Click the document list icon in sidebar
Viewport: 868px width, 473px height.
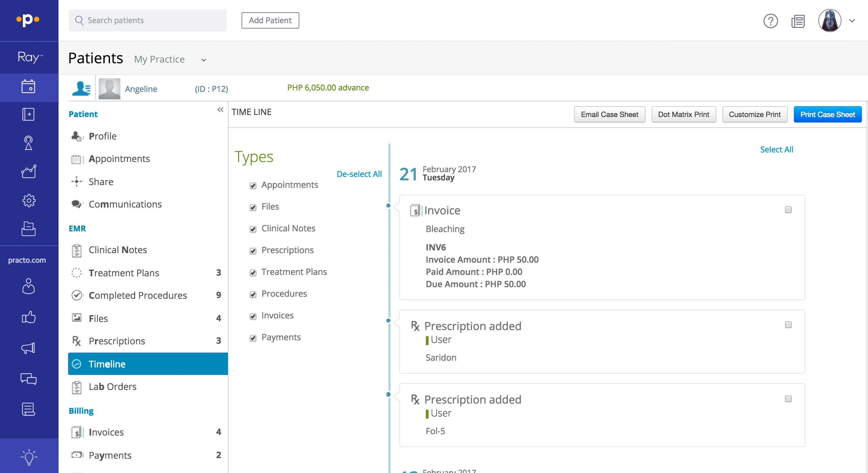[x=29, y=409]
